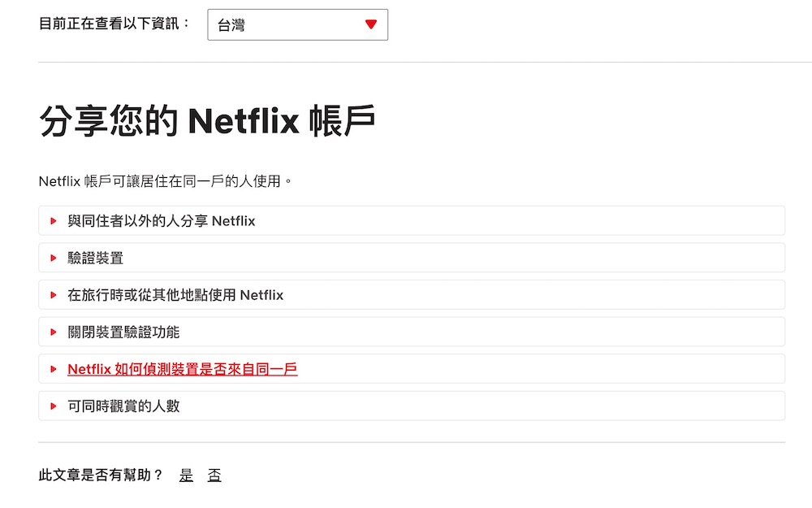Image resolution: width=812 pixels, height=508 pixels.
Task: Answer 否 to article helpful question
Action: click(214, 475)
